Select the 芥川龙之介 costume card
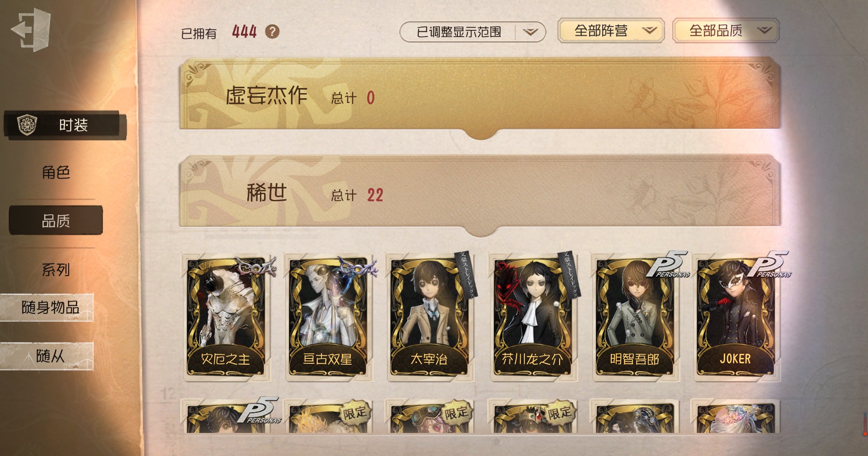 (x=532, y=317)
